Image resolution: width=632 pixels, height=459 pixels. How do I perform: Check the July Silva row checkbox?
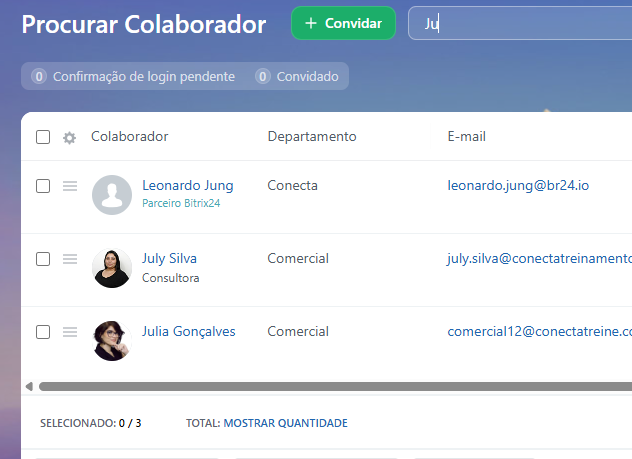pos(43,259)
